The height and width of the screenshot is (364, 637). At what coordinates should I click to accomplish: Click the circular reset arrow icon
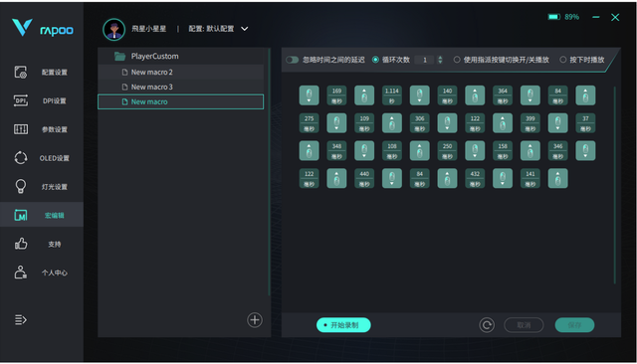[487, 325]
